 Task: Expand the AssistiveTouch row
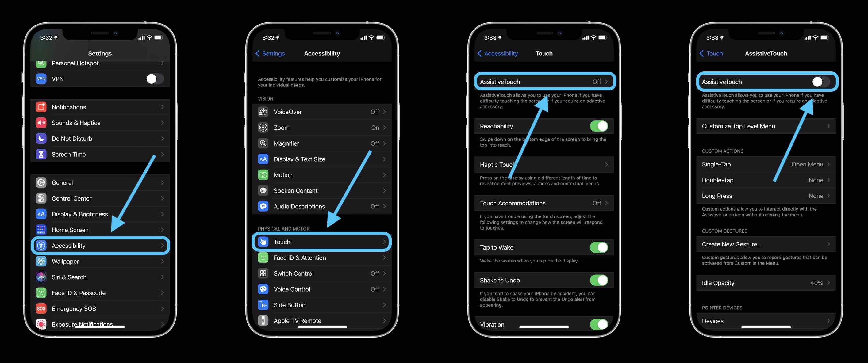pyautogui.click(x=543, y=82)
